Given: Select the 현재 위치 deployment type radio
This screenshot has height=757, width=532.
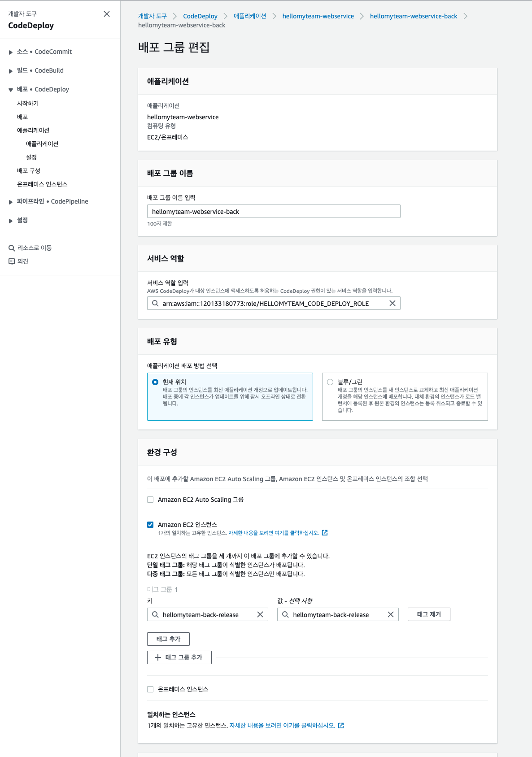Looking at the screenshot, I should (155, 382).
